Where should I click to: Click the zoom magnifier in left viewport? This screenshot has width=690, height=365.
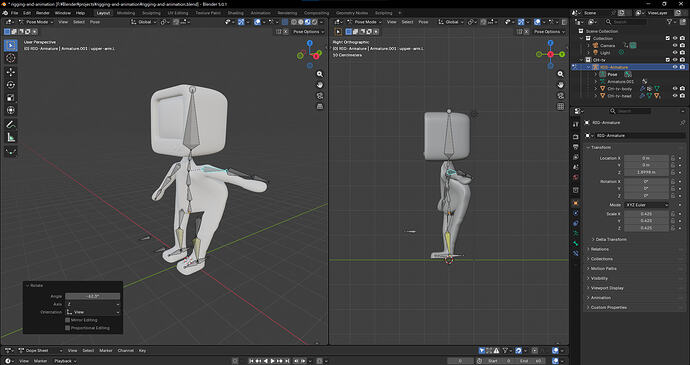pyautogui.click(x=320, y=74)
